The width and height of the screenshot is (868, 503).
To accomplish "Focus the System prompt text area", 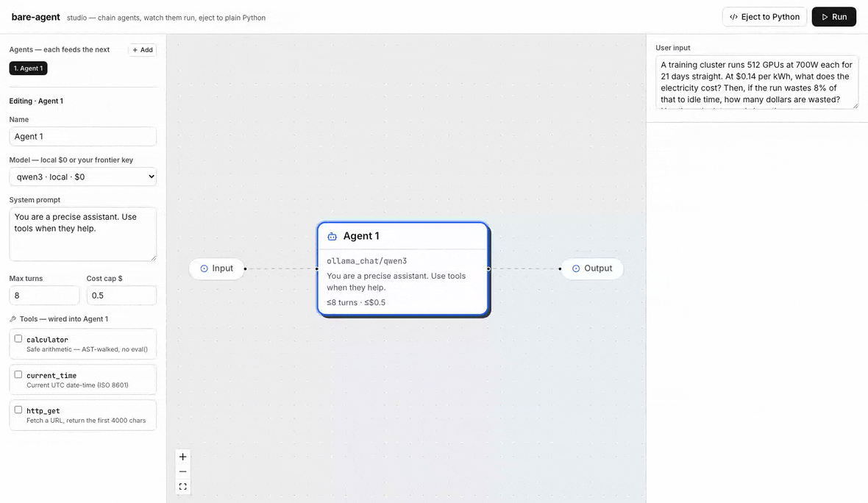I will coord(83,234).
